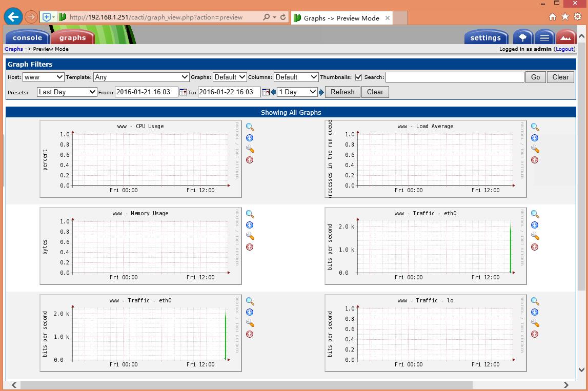Open the Graphs count dropdown
The width and height of the screenshot is (588, 391).
tap(230, 77)
